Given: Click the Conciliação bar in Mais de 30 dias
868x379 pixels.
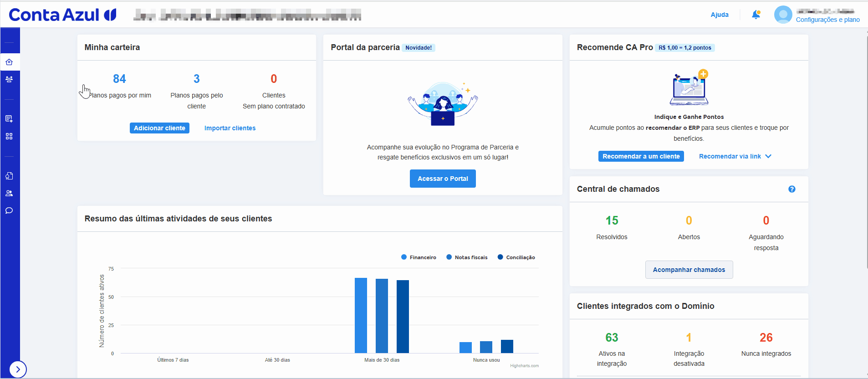Looking at the screenshot, I should (403, 317).
